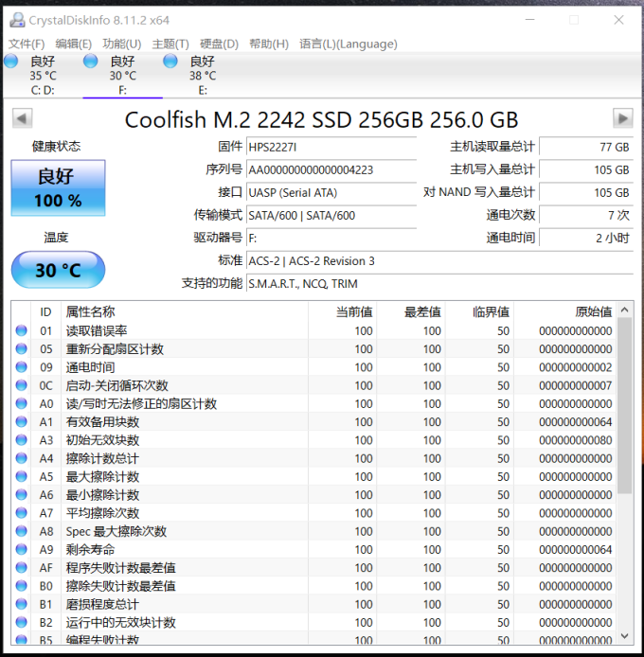
Task: Click status orb of row A4 擦除计数总计
Action: point(22,458)
